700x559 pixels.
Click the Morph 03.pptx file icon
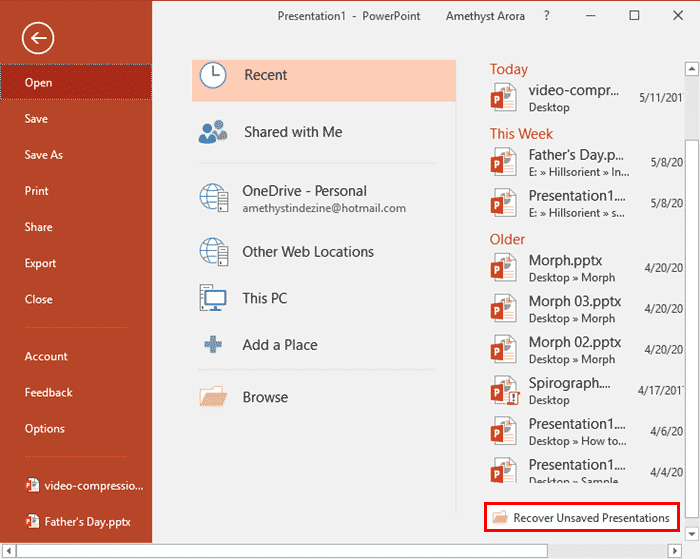(504, 309)
